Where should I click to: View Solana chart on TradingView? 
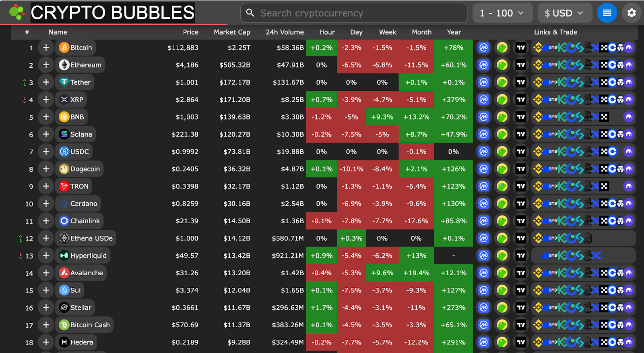[x=521, y=134]
